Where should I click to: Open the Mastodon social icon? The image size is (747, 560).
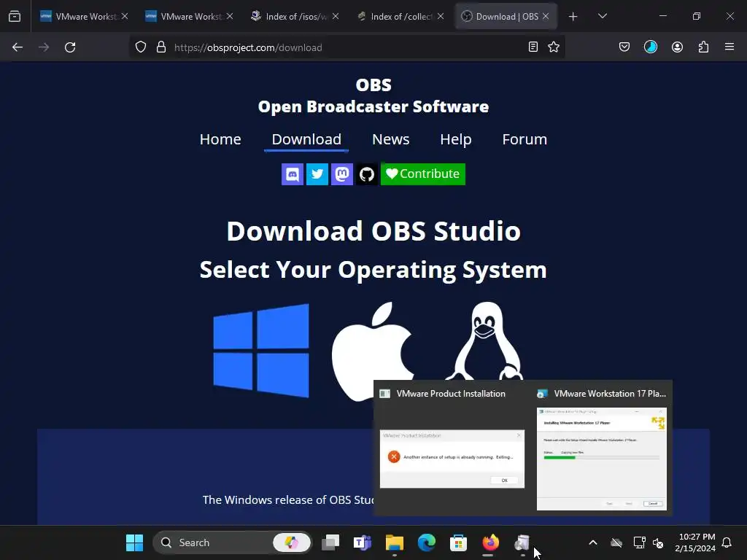(341, 174)
